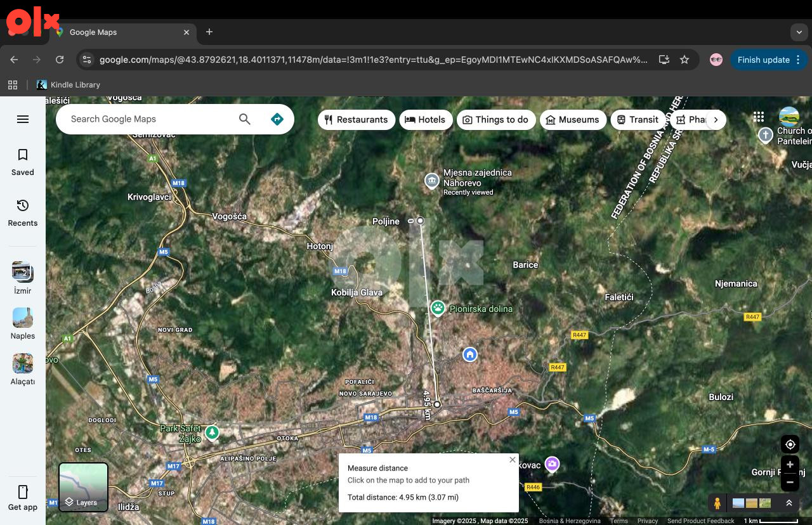The width and height of the screenshot is (812, 525).
Task: Select the measurement end point in city center
Action: [x=437, y=404]
